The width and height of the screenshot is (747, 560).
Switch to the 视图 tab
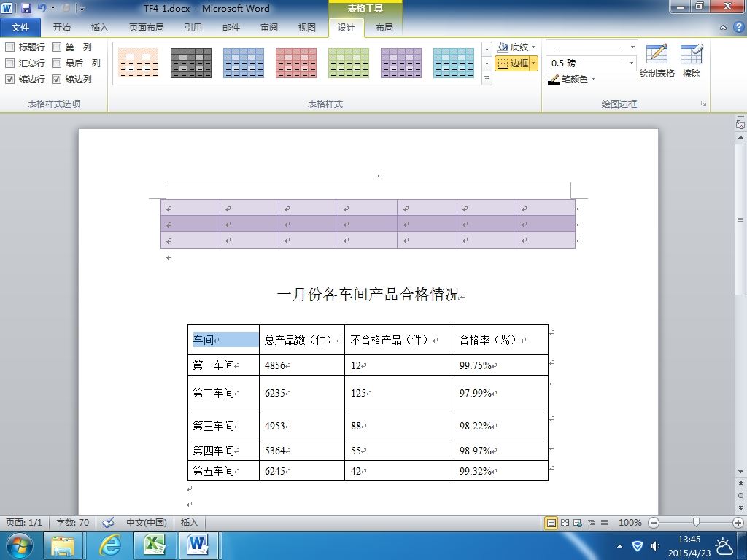click(x=307, y=27)
